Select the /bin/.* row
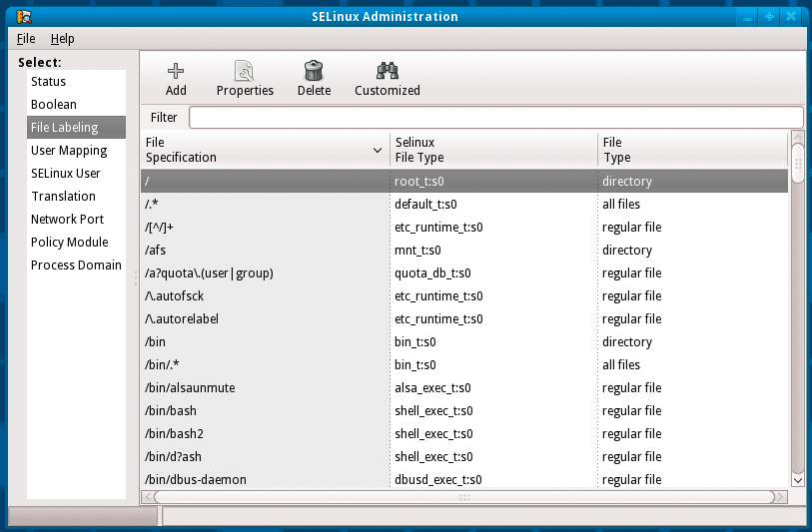This screenshot has height=532, width=812. pos(464,365)
